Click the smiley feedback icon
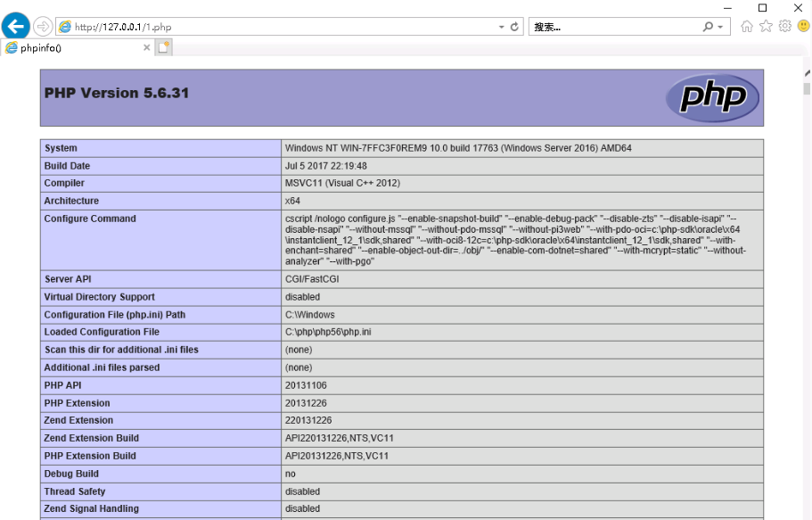 802,26
